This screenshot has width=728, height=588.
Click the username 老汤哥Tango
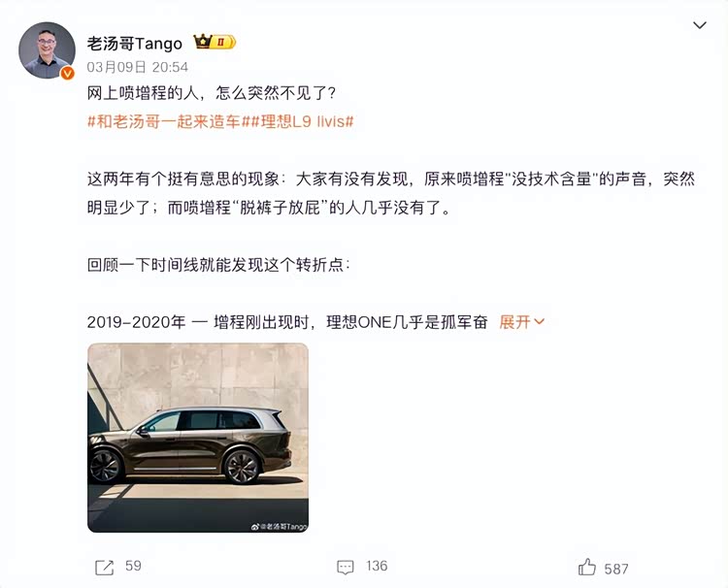pyautogui.click(x=135, y=44)
